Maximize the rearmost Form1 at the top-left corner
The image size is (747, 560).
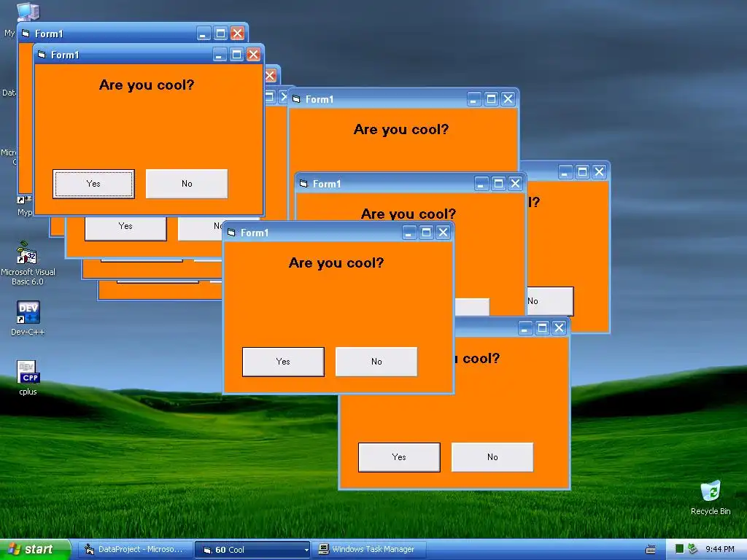click(x=220, y=34)
